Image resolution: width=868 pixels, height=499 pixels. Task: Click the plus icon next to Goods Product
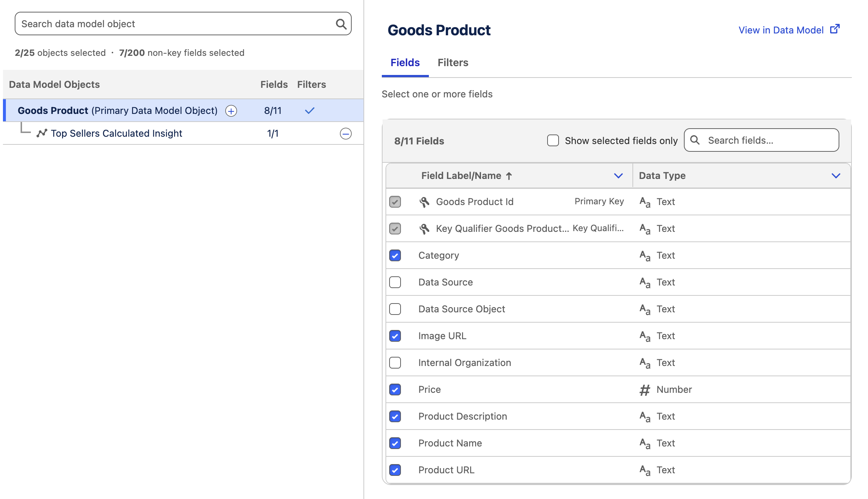(230, 111)
